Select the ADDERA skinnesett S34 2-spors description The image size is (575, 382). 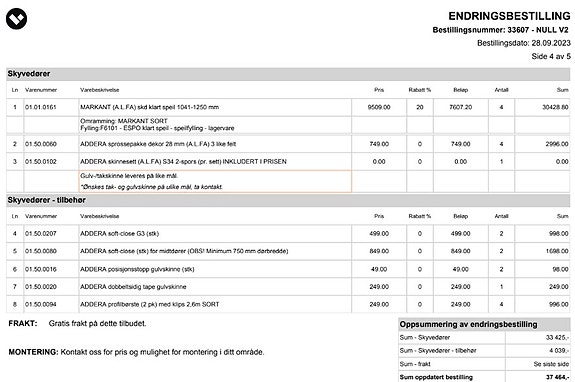tap(183, 162)
